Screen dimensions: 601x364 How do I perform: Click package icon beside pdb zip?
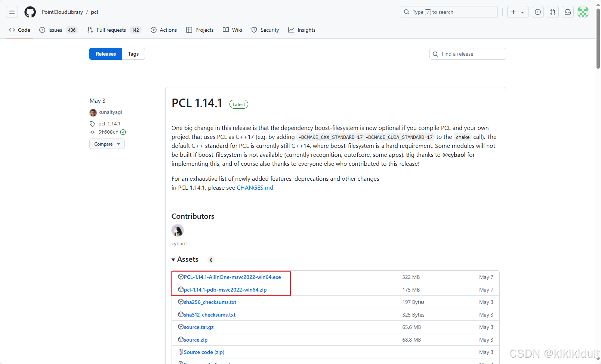click(x=181, y=289)
